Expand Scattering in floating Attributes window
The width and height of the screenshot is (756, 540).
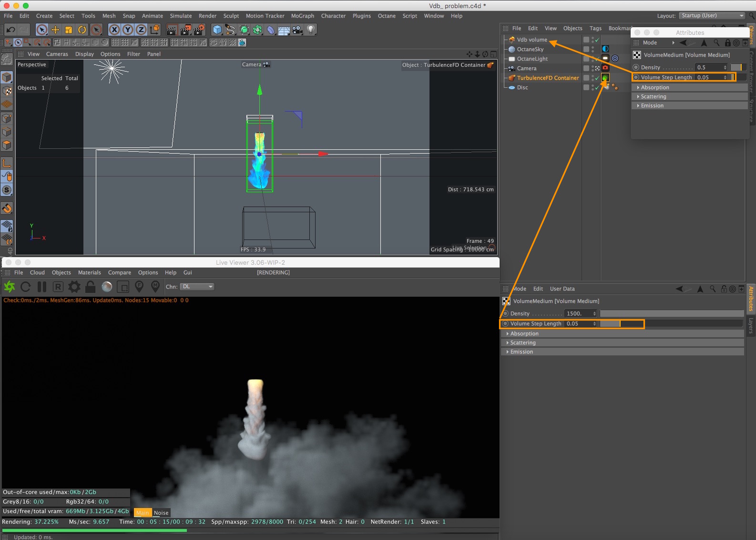tap(690, 96)
